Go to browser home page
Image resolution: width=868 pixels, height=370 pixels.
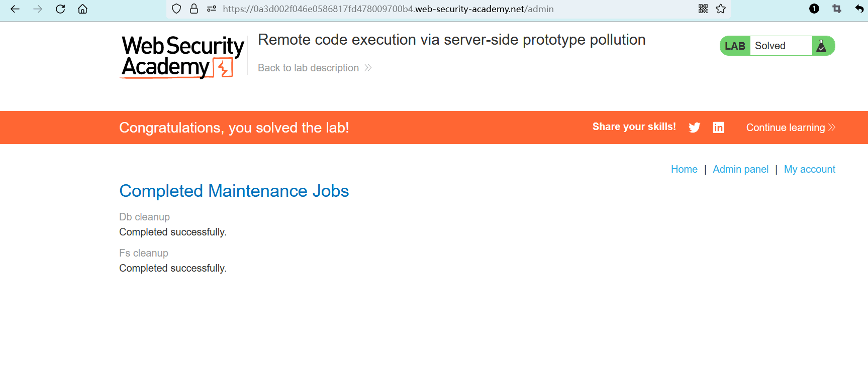coord(83,9)
